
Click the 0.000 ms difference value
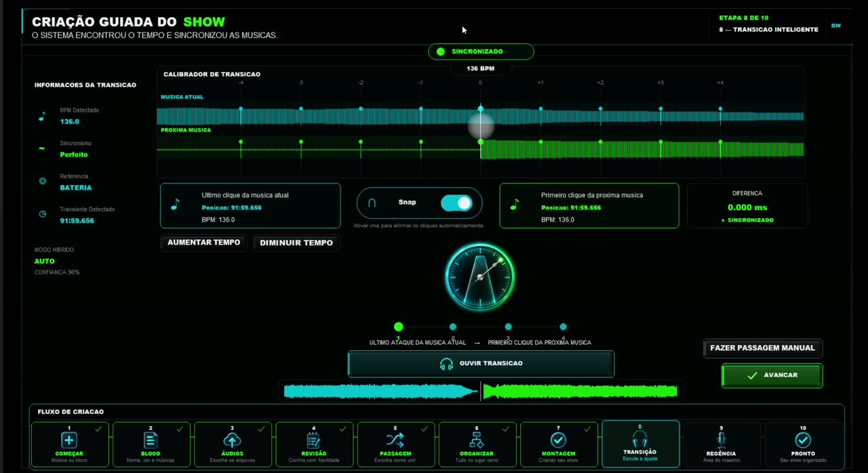(x=747, y=207)
